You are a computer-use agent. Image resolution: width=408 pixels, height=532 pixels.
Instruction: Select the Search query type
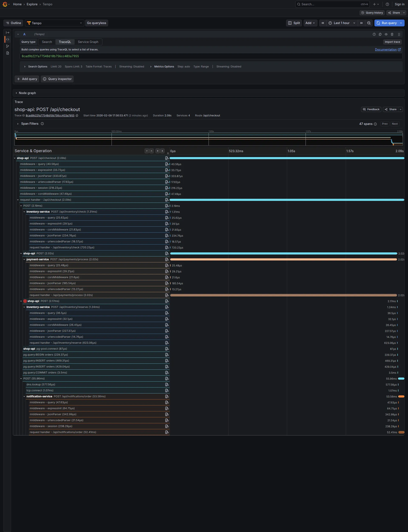click(x=47, y=42)
